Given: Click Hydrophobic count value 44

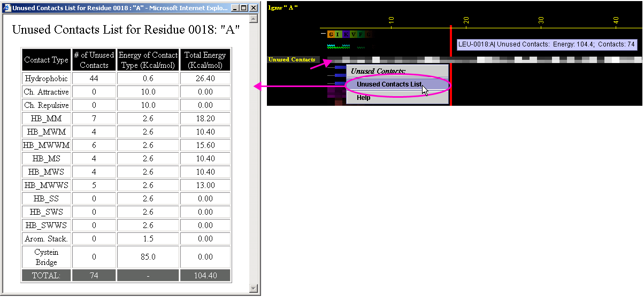Looking at the screenshot, I should click(94, 79).
